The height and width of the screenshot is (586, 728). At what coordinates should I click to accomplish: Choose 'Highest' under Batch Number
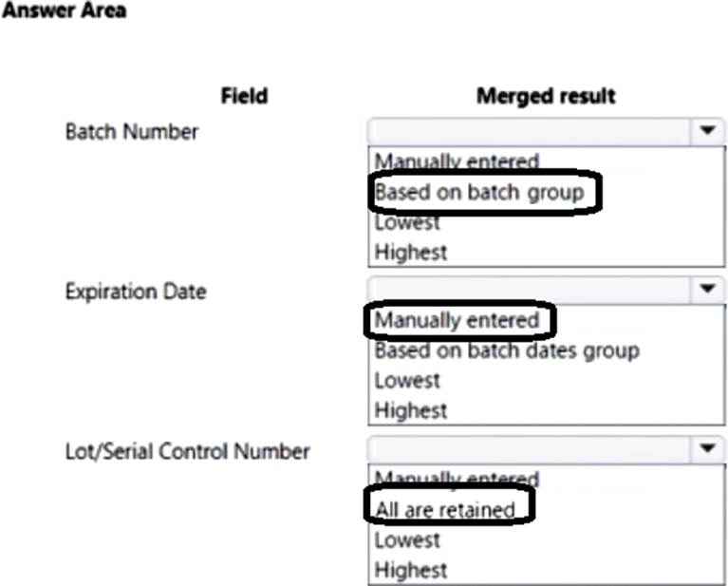point(411,253)
